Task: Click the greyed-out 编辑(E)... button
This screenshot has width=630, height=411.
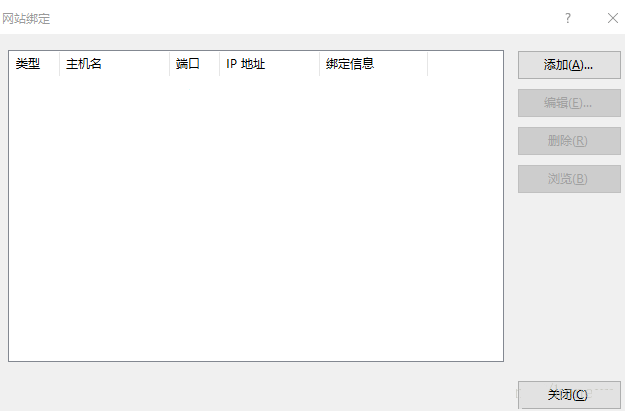Action: 568,103
